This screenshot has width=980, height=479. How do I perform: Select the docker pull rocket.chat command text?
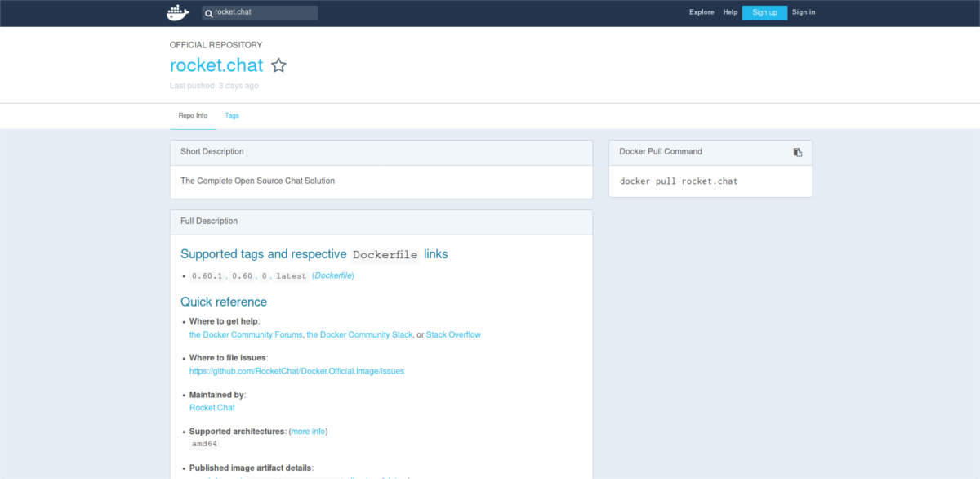pos(679,181)
